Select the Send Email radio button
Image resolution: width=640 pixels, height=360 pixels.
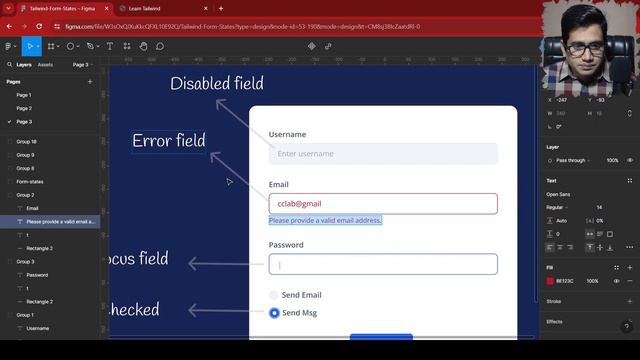[273, 295]
